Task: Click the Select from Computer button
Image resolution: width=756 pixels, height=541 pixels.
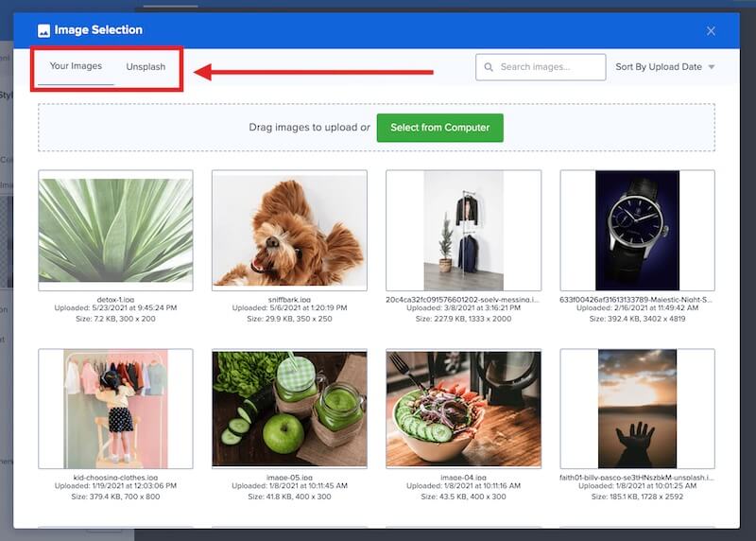Action: tap(439, 128)
